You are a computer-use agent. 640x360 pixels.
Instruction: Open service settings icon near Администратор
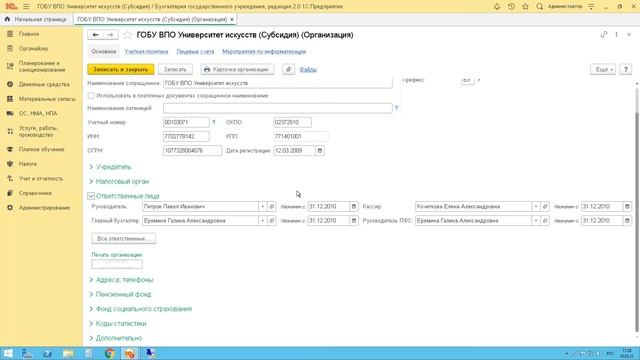point(591,7)
